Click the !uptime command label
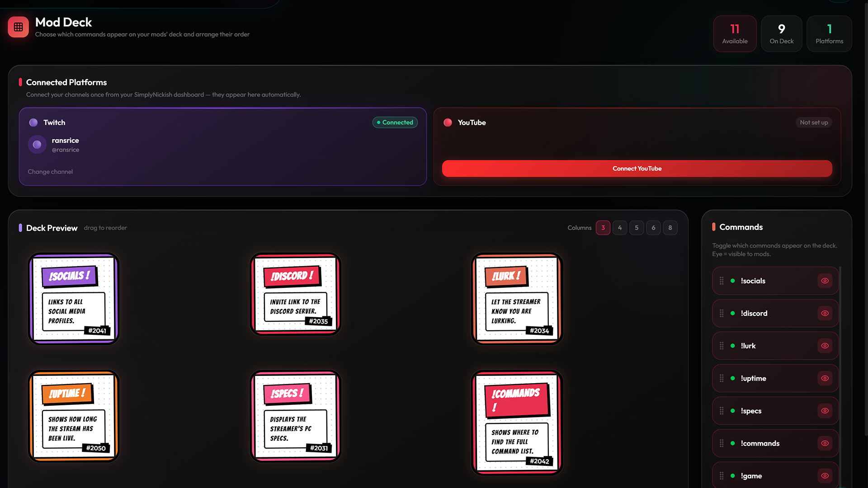The height and width of the screenshot is (488, 868). click(x=753, y=378)
